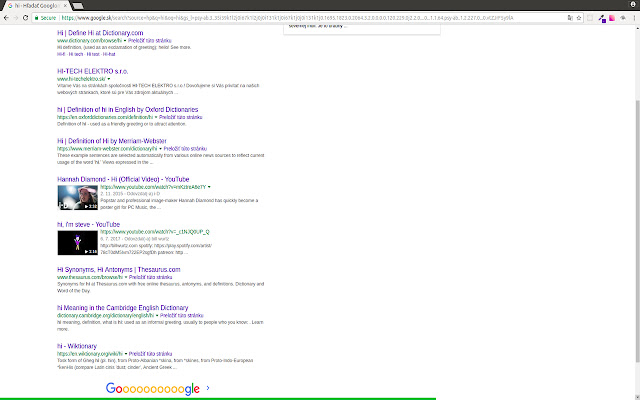Screen dimensions: 640x400
Task: Expand dropdown arrow next to dictionary.com URL
Action: (x=125, y=41)
